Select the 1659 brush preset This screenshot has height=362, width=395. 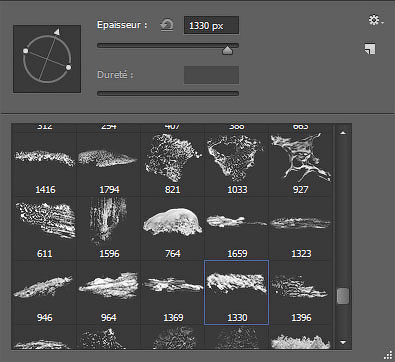pos(237,229)
